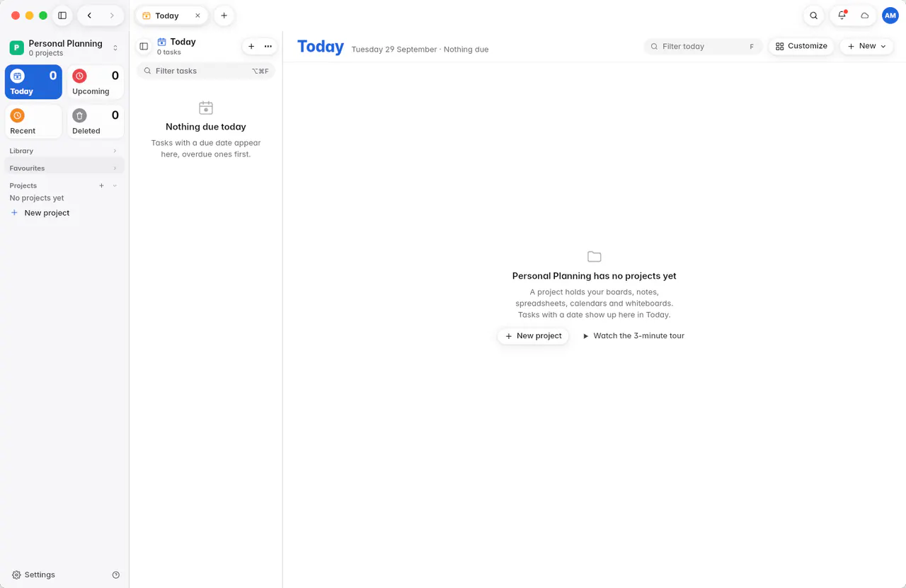Click the centered New project button

533,336
